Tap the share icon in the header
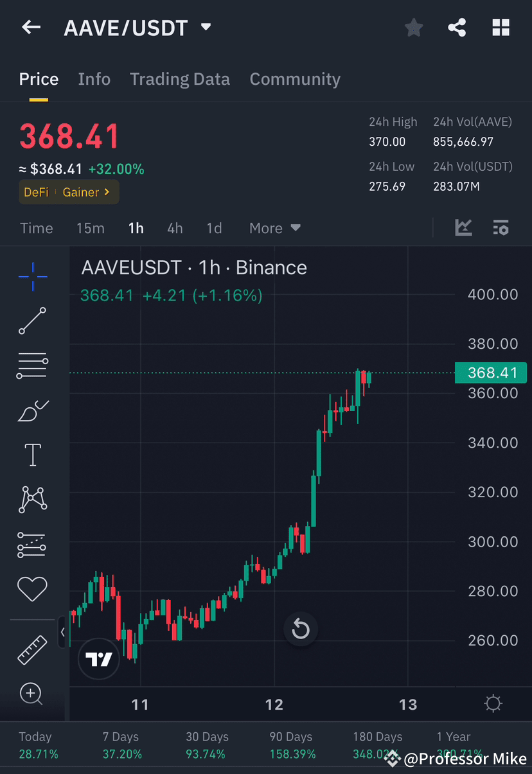This screenshot has height=774, width=532. pyautogui.click(x=457, y=27)
